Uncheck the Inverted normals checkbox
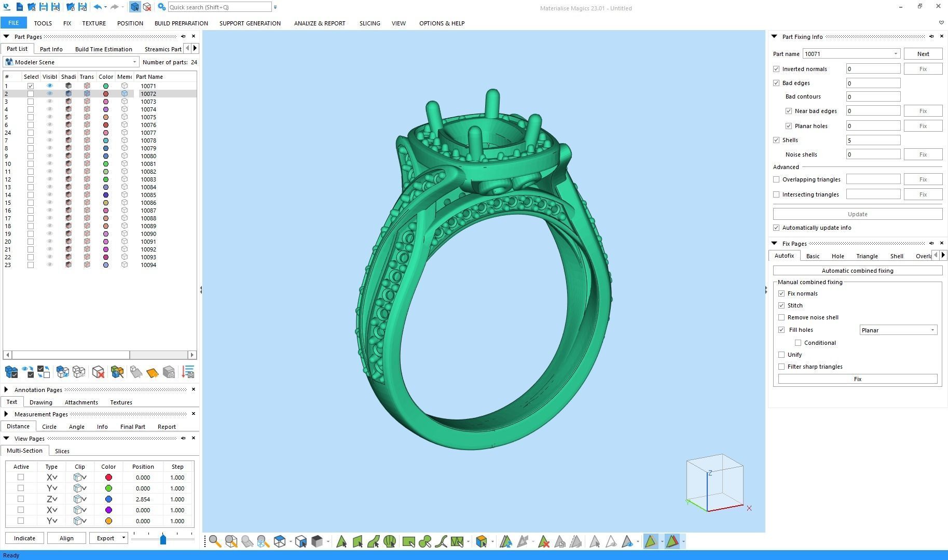This screenshot has width=948, height=560. pos(776,69)
